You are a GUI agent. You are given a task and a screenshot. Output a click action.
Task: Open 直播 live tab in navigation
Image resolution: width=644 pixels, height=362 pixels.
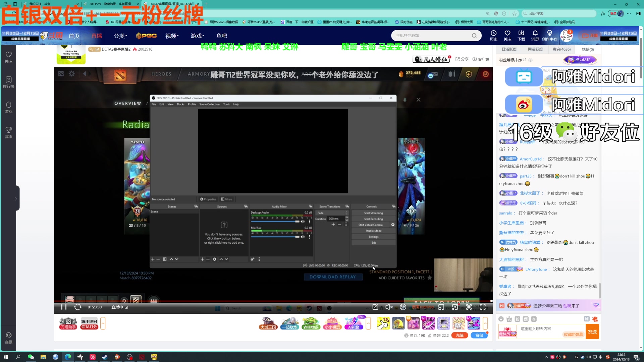click(97, 36)
